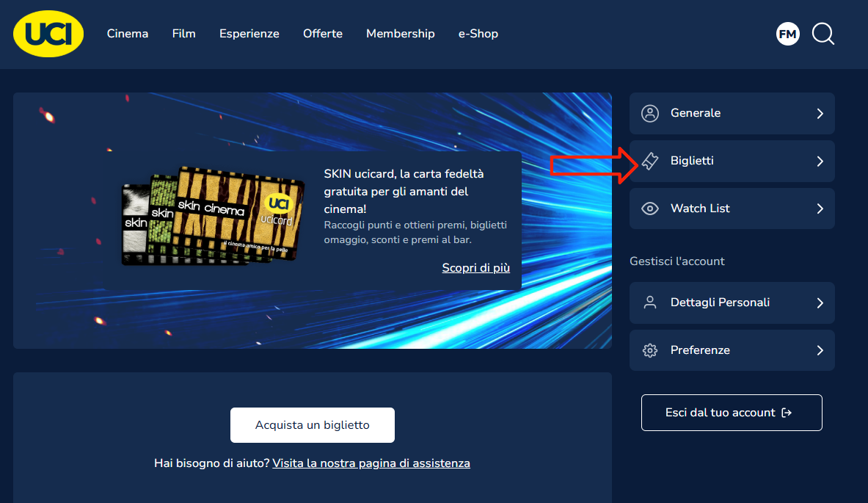Open the Membership menu
Screen dimensions: 868x503
(400, 34)
